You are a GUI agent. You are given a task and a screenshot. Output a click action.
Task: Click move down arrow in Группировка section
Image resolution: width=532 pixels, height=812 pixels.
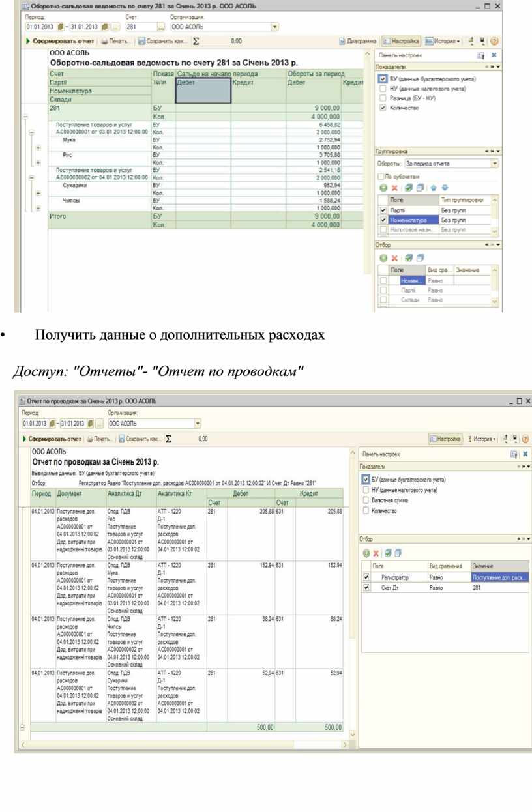click(x=444, y=188)
